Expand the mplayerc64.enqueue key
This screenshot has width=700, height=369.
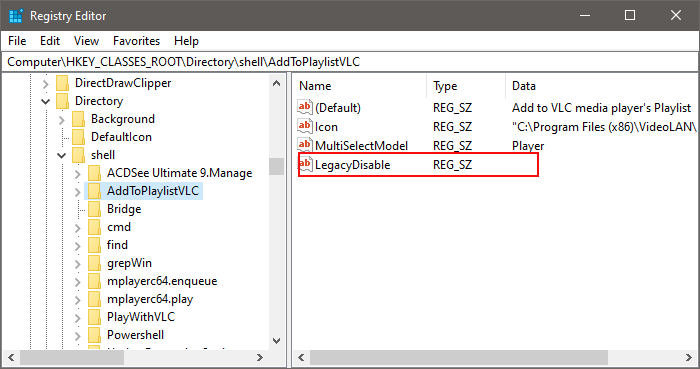coord(78,282)
